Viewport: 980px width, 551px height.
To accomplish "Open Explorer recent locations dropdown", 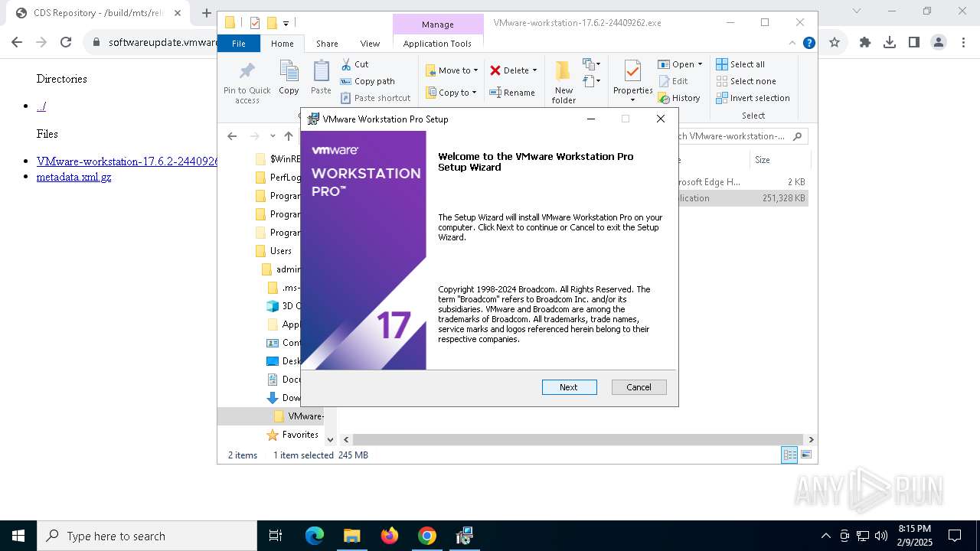I will 272,136.
